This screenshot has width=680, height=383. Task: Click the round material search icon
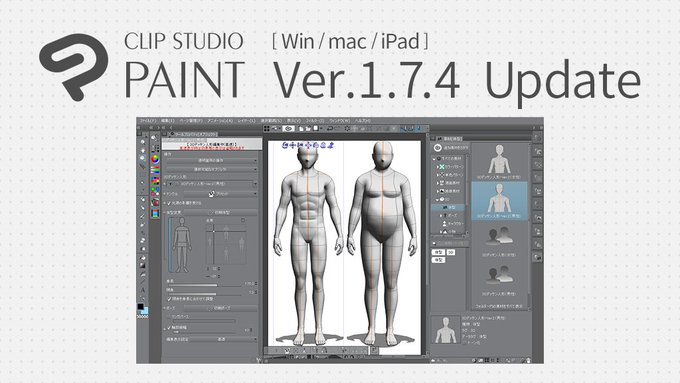point(438,148)
